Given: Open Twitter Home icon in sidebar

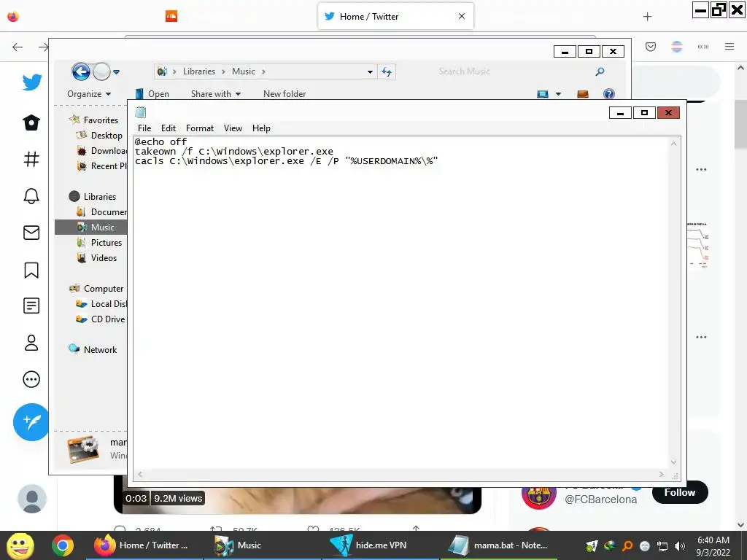Looking at the screenshot, I should (x=31, y=122).
